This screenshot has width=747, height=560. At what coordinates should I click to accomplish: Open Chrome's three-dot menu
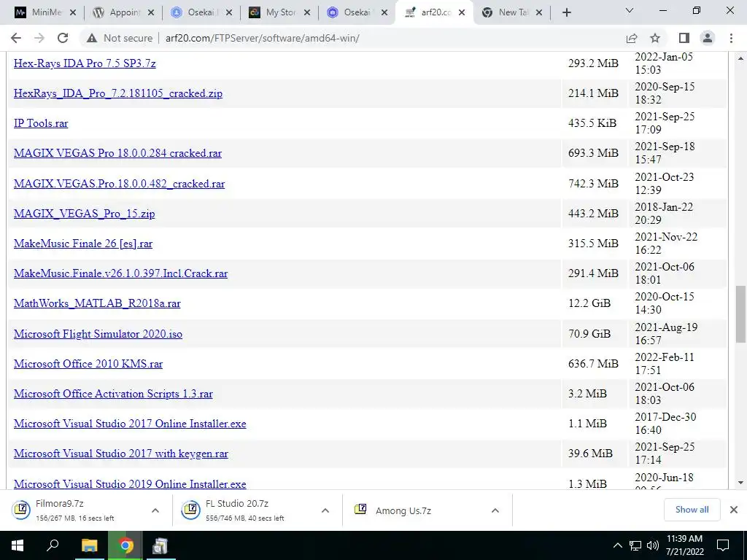[731, 38]
